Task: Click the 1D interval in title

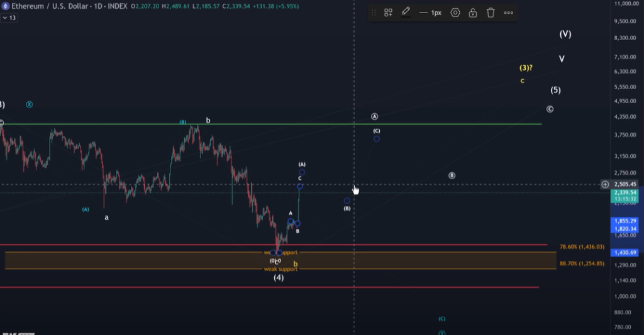Action: coord(98,6)
